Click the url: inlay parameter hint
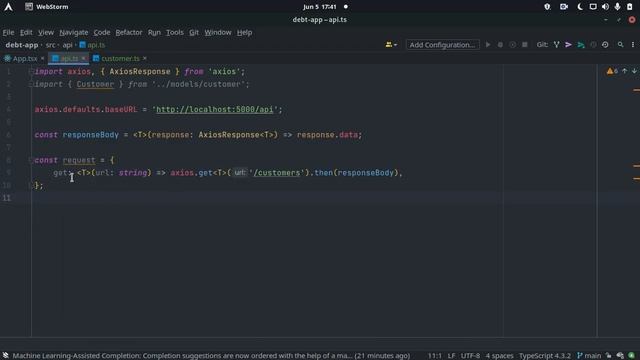The width and height of the screenshot is (640, 360). 240,173
